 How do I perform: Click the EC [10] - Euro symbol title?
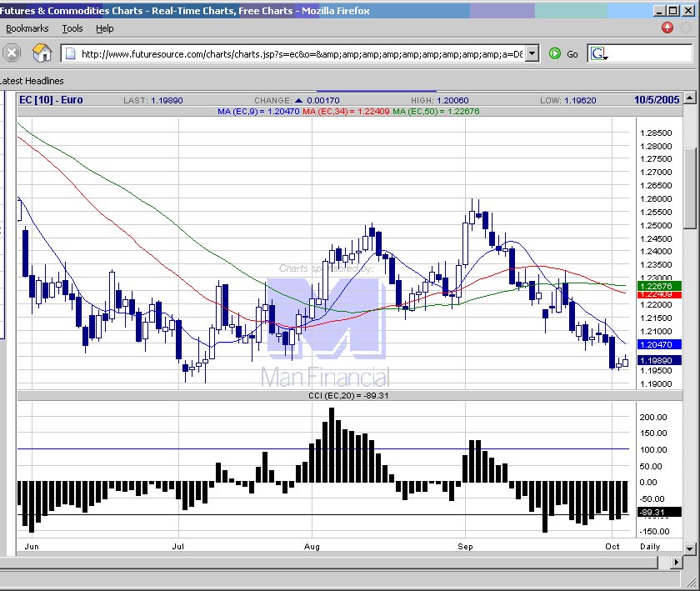[52, 99]
